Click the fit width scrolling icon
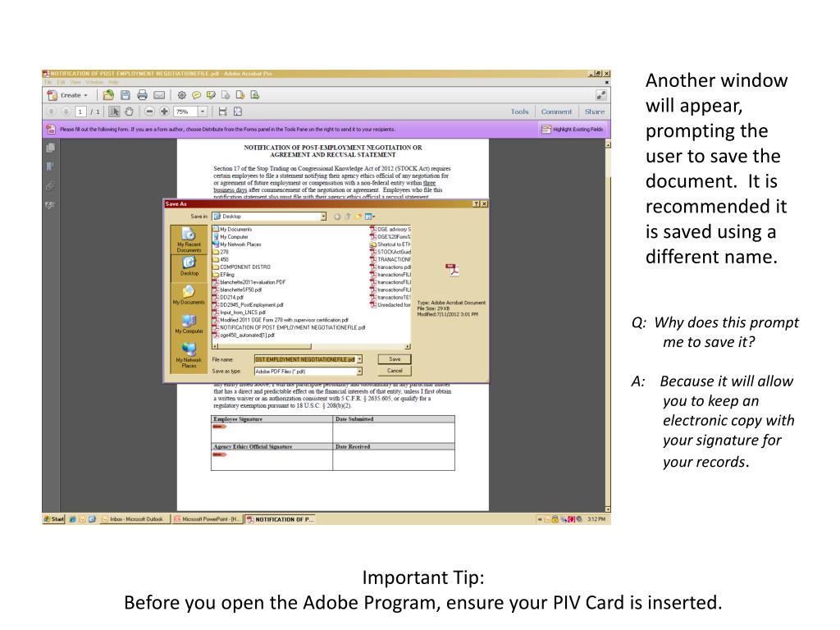The image size is (840, 630). pyautogui.click(x=223, y=112)
